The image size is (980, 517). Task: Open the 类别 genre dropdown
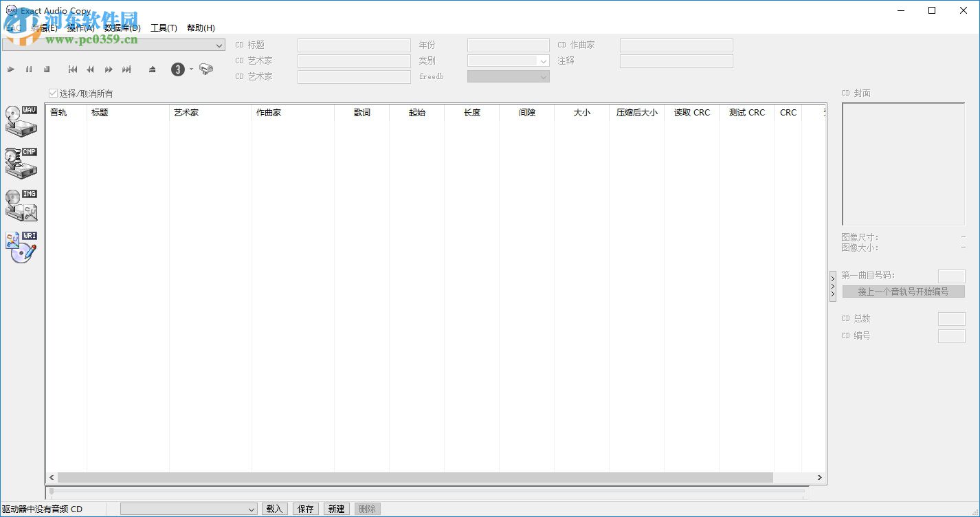543,60
